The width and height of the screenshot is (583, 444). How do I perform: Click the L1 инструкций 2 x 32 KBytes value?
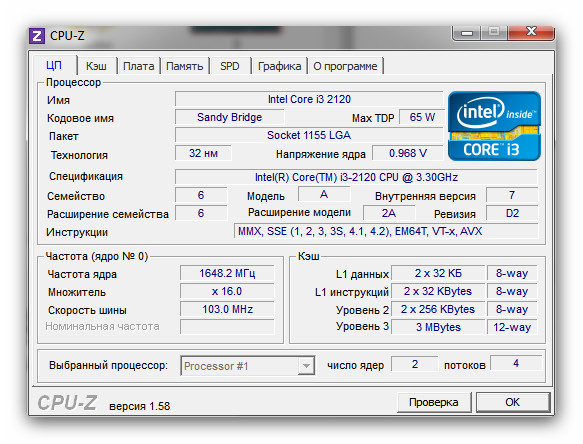click(x=438, y=291)
